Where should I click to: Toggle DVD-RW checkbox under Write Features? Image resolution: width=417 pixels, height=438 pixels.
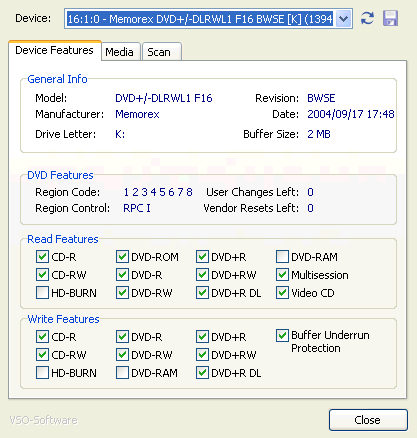pyautogui.click(x=122, y=355)
